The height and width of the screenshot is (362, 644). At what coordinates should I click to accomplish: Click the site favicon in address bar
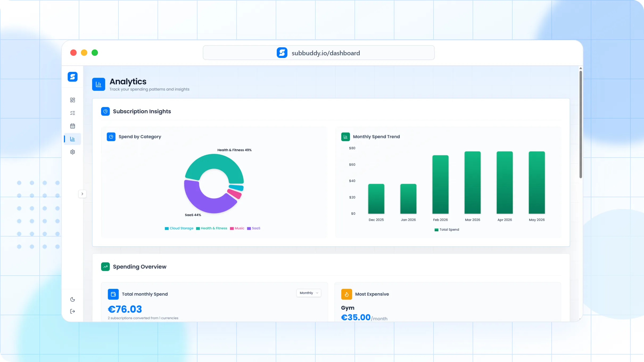[x=282, y=53]
